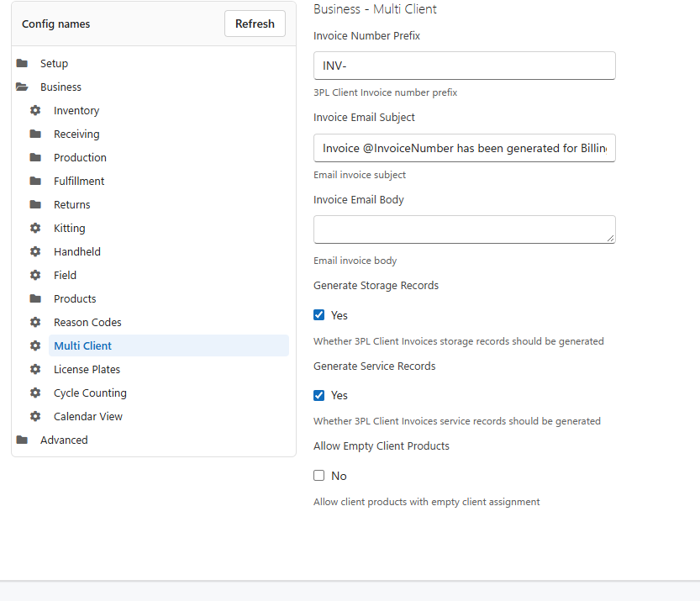
Task: Click the gear icon beside Calendar View
Action: (35, 416)
